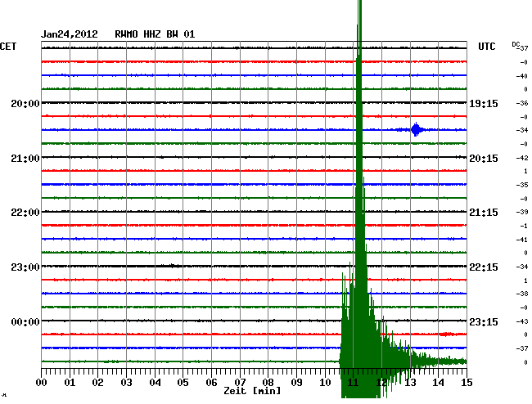532x404 pixels.
Task: Click the 15 minute axis tick label
Action: tap(467, 383)
